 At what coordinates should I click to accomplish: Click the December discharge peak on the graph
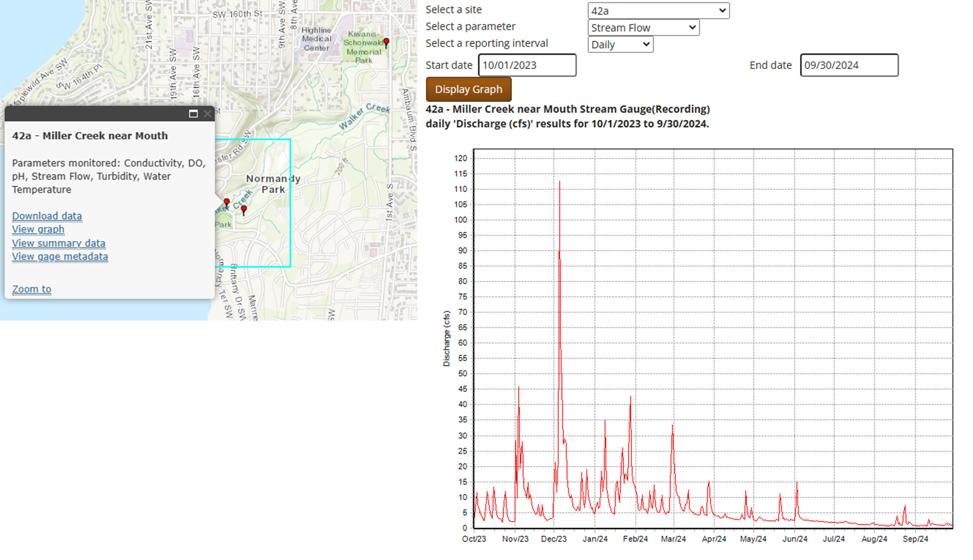point(561,182)
